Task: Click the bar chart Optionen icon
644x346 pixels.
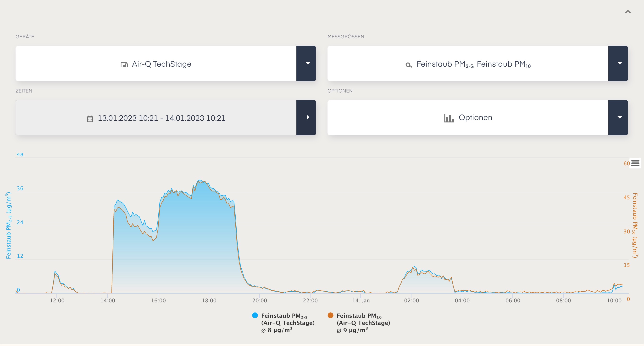Action: click(x=449, y=118)
